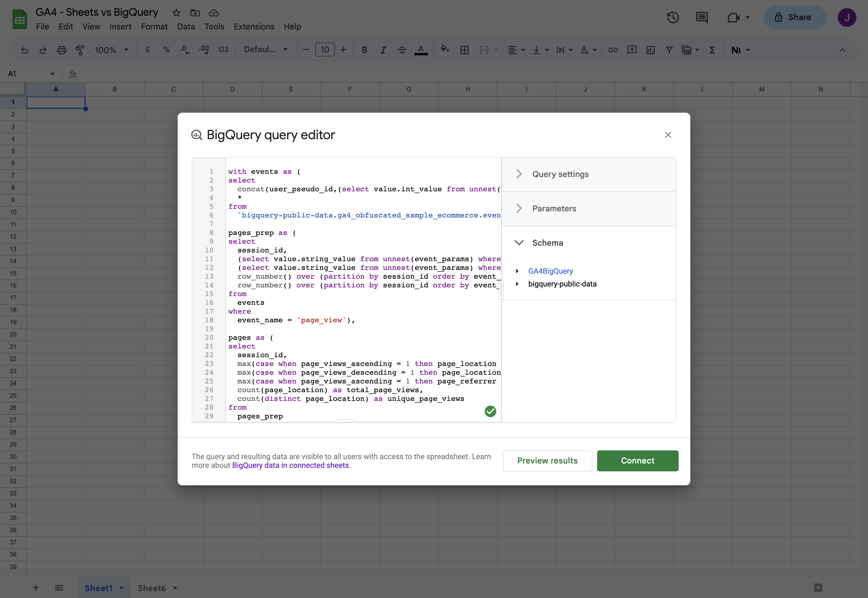Viewport: 868px width, 598px height.
Task: Toggle italic formatting
Action: pyautogui.click(x=383, y=49)
